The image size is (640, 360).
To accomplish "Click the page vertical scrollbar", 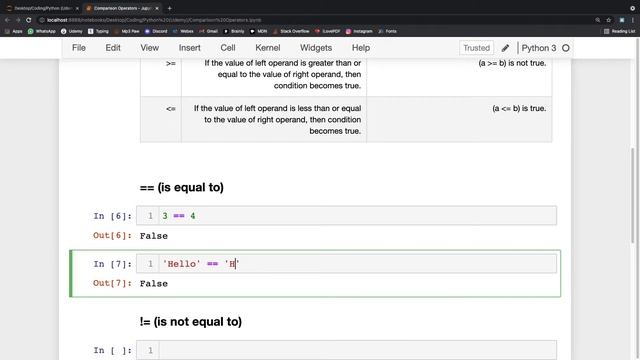I will point(633,196).
